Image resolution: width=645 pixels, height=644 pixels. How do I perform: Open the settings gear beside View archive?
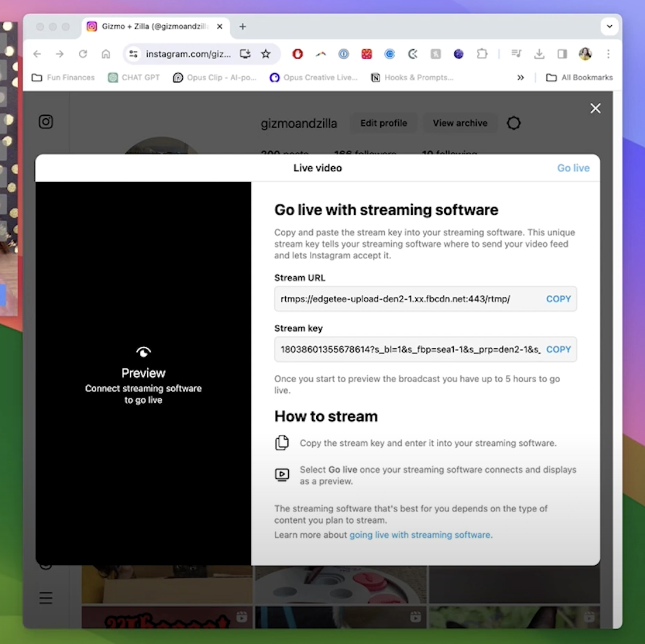pos(513,123)
